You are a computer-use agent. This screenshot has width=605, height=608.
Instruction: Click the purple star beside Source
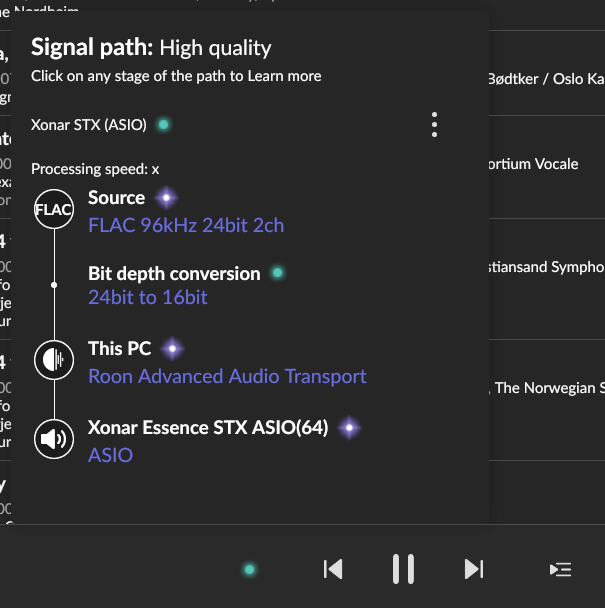pos(168,198)
